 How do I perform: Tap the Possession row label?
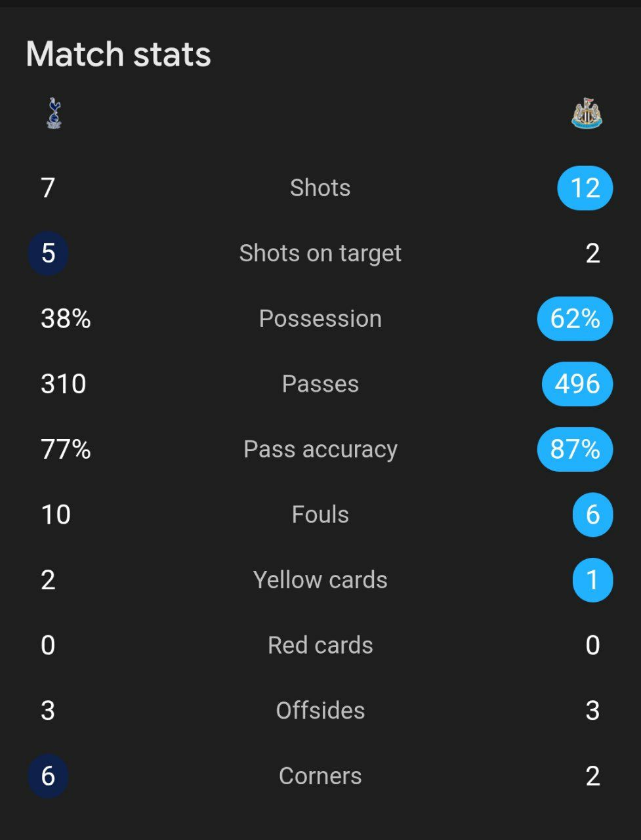(320, 319)
